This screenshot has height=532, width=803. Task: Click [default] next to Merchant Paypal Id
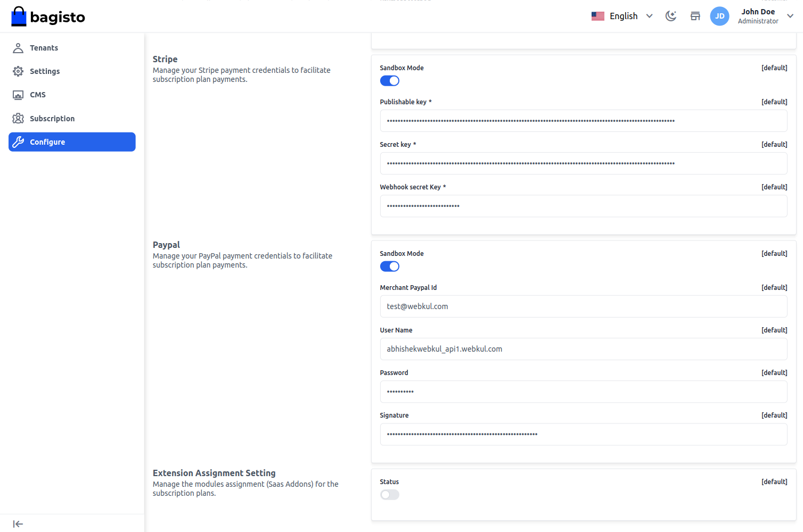[x=774, y=288]
